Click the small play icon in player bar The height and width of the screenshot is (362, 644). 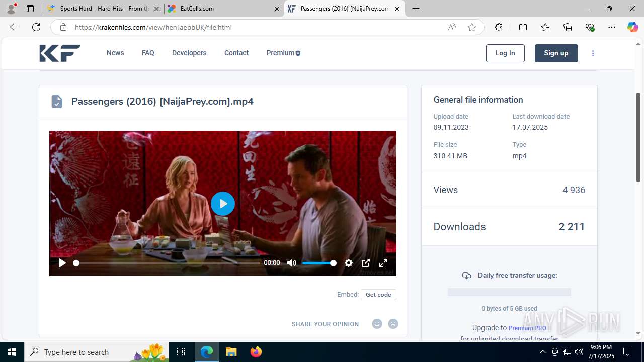62,263
